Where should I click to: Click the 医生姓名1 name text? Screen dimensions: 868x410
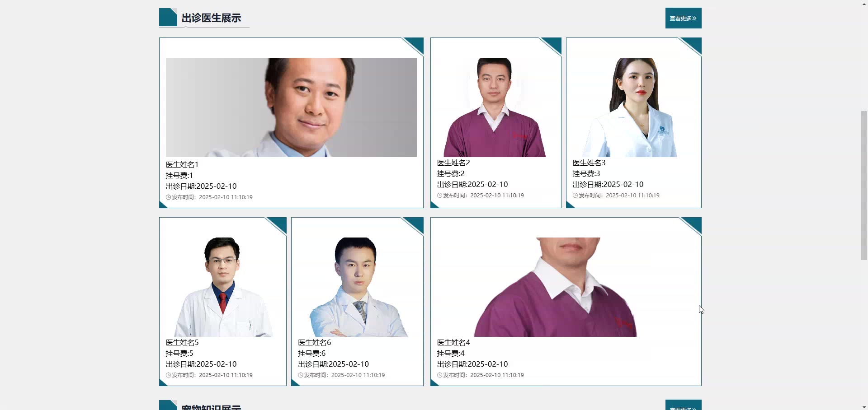click(182, 165)
